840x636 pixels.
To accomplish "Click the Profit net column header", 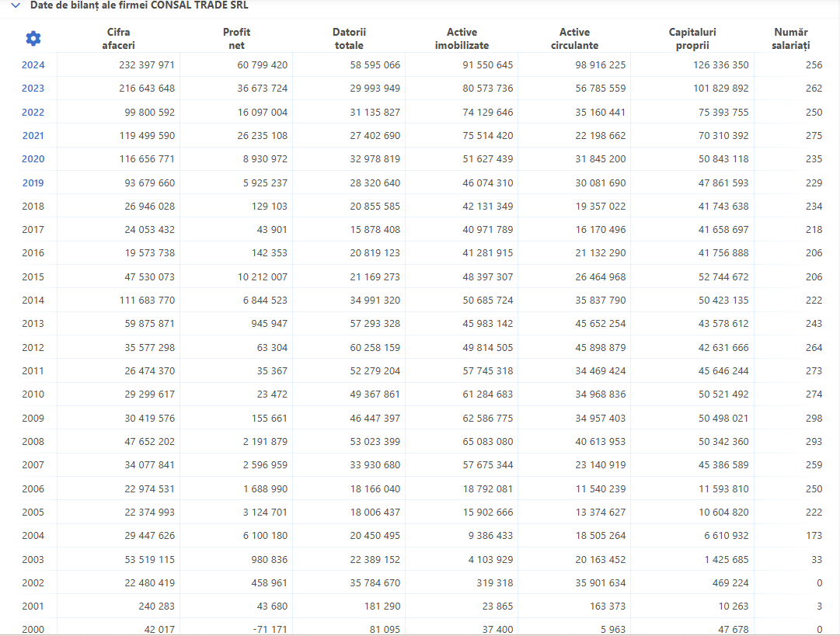I will [236, 39].
